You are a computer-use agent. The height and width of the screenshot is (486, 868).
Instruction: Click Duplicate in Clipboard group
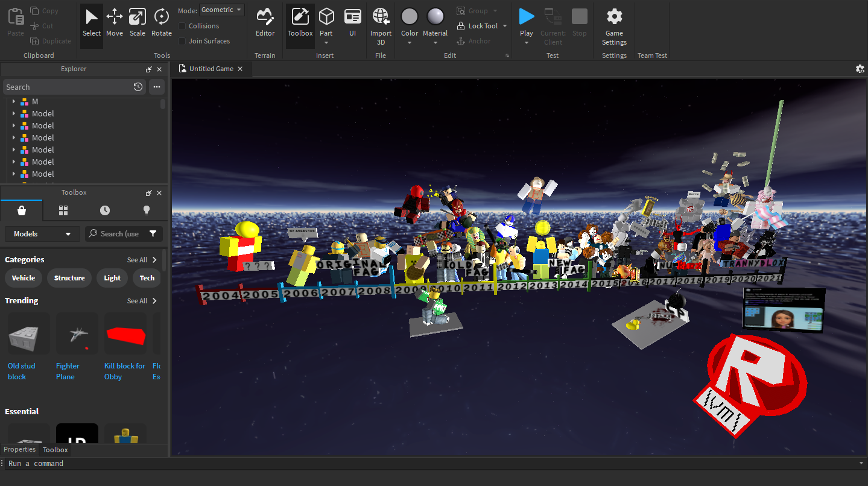51,41
